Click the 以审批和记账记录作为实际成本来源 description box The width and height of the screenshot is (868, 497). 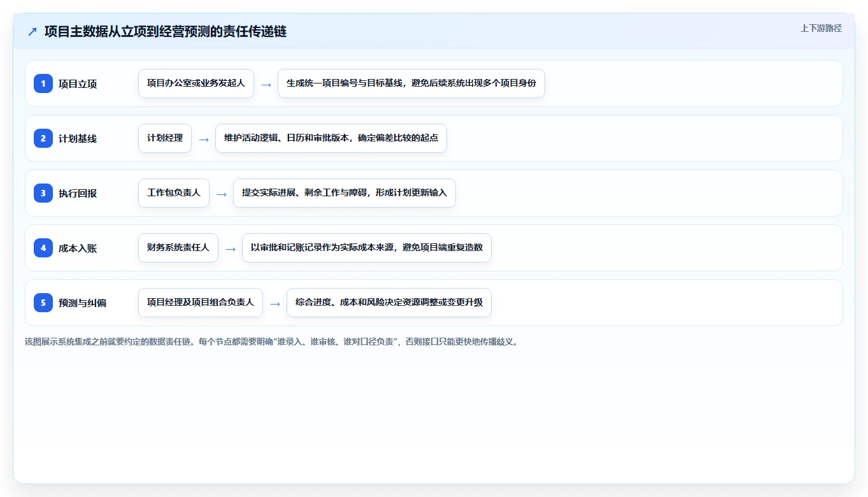click(367, 248)
